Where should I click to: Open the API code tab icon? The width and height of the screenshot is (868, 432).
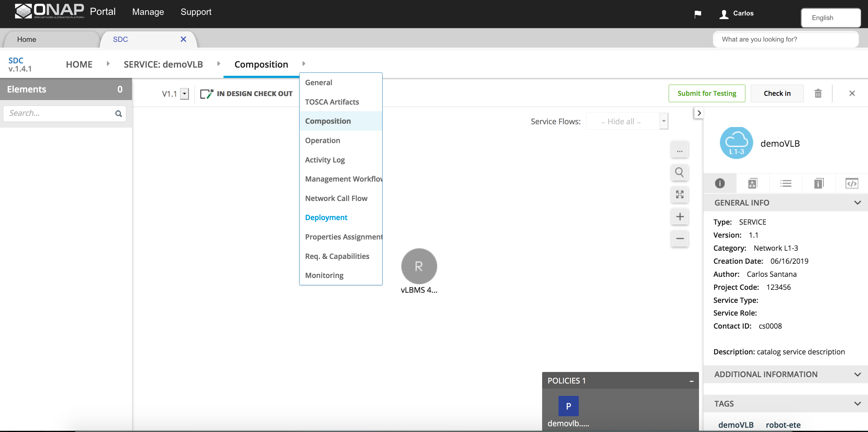(851, 183)
